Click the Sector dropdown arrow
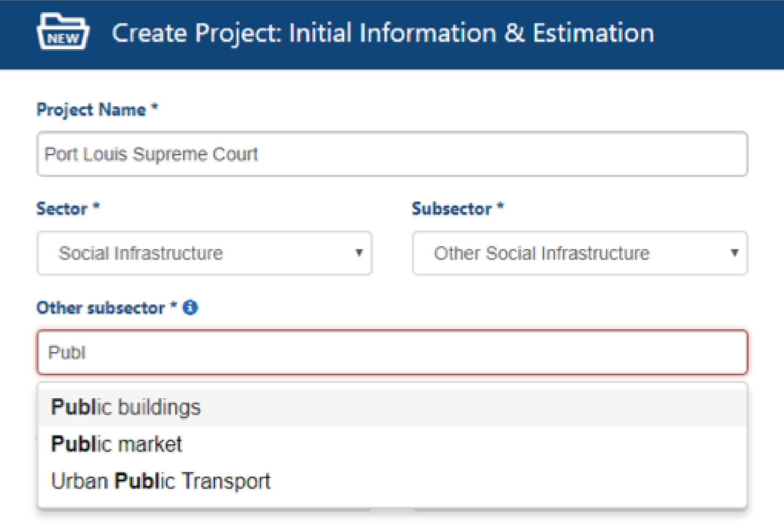The height and width of the screenshot is (532, 784). 359,253
